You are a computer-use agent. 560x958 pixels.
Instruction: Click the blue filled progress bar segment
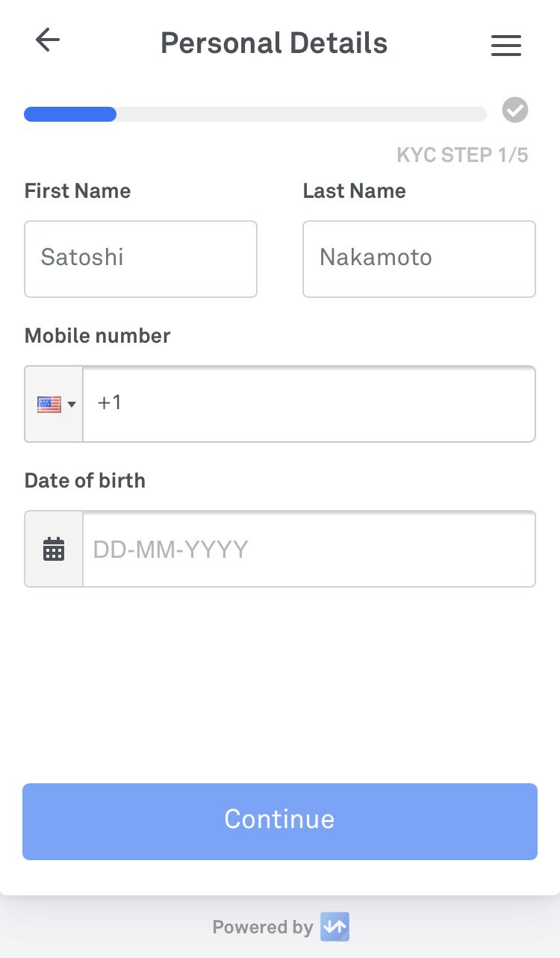(x=70, y=114)
